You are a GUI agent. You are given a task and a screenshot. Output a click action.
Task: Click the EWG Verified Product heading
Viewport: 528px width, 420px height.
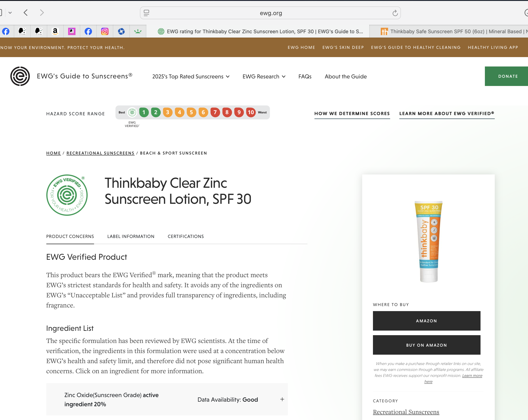tap(86, 257)
